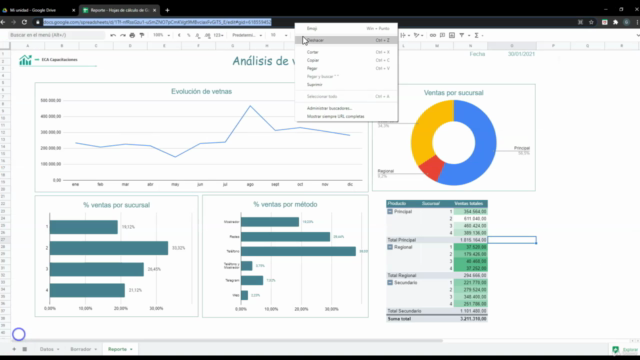The height and width of the screenshot is (360, 640).
Task: Collapse the Regional group in pivot table
Action: point(390,247)
